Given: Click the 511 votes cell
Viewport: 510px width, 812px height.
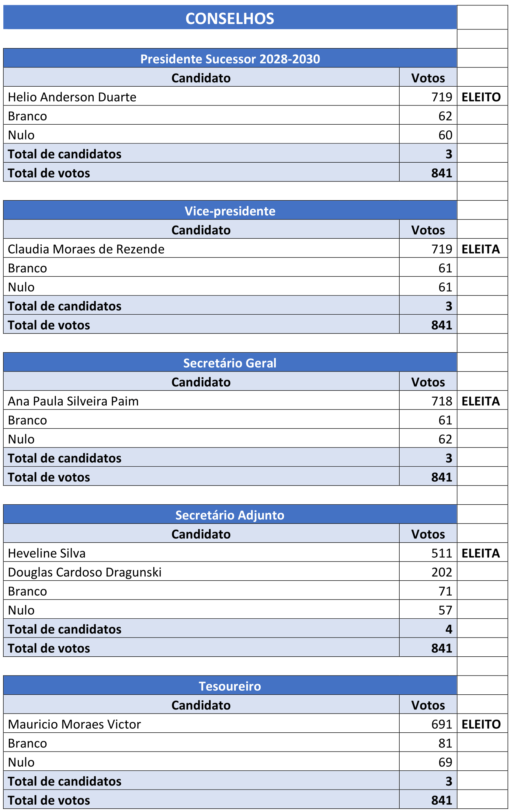Looking at the screenshot, I should (x=441, y=553).
